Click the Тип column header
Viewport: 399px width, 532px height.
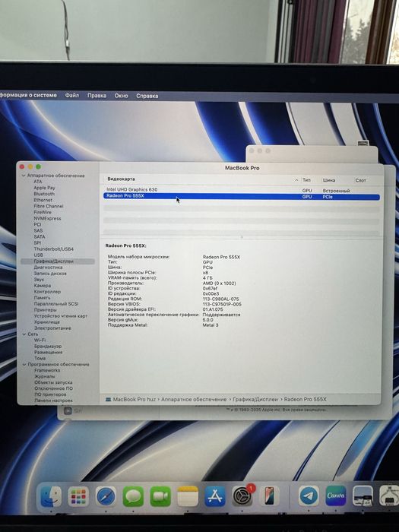point(306,180)
